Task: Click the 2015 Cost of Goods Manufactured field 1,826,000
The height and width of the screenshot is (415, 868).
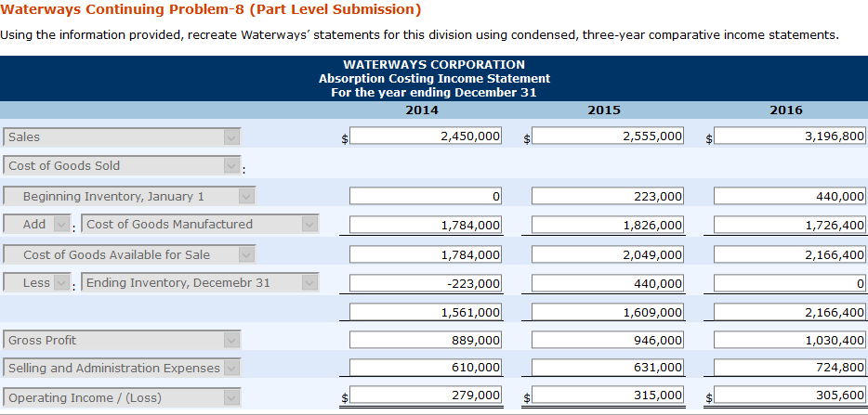Action: click(607, 225)
